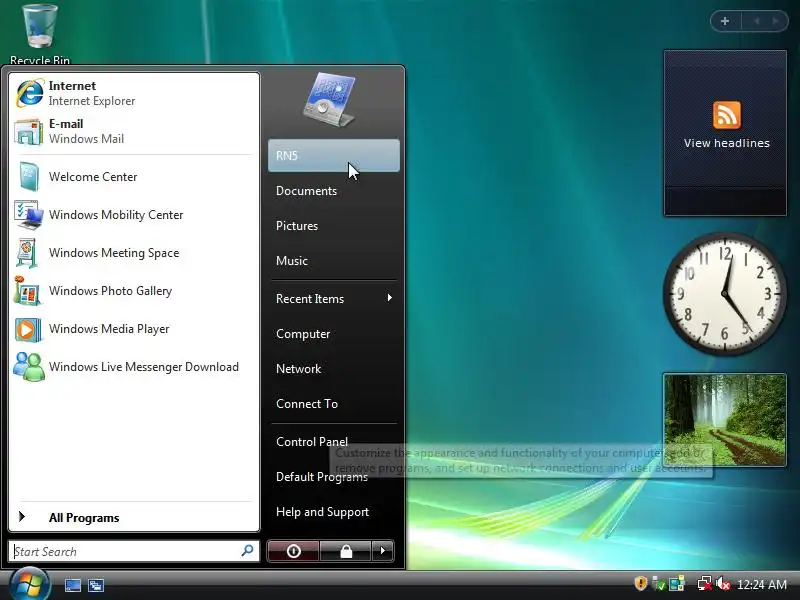Image resolution: width=800 pixels, height=600 pixels.
Task: Click the Start orb button
Action: click(29, 585)
